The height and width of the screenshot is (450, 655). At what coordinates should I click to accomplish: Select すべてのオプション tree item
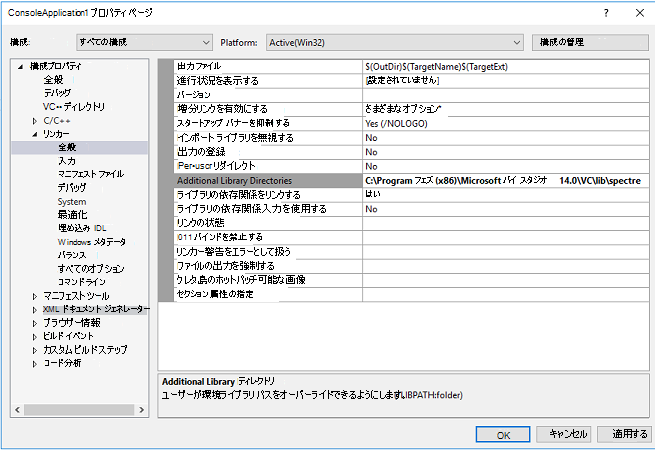click(x=91, y=269)
